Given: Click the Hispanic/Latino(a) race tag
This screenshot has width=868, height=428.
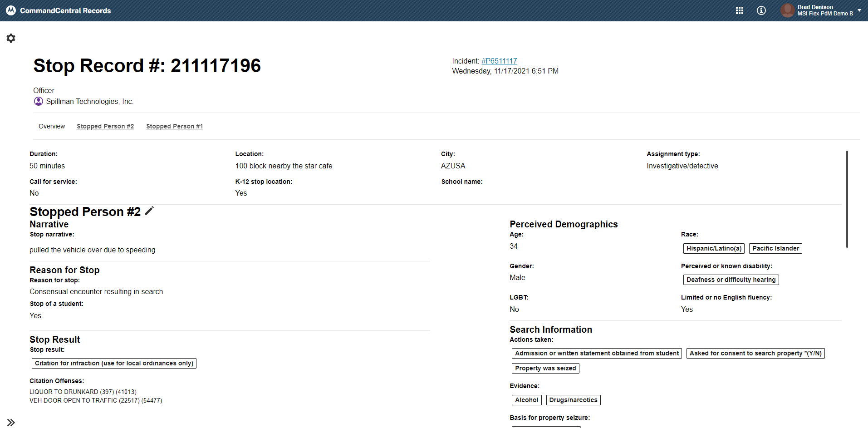Looking at the screenshot, I should tap(714, 248).
